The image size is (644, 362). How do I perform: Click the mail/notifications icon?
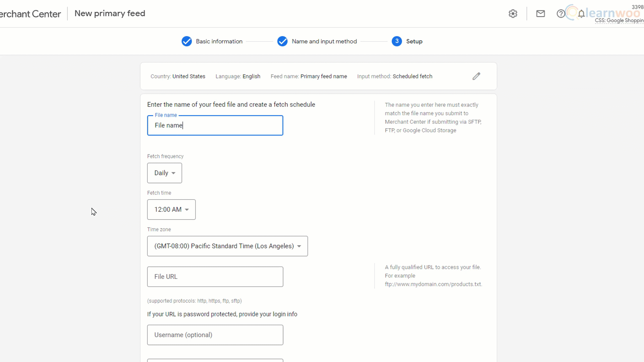[x=540, y=14]
